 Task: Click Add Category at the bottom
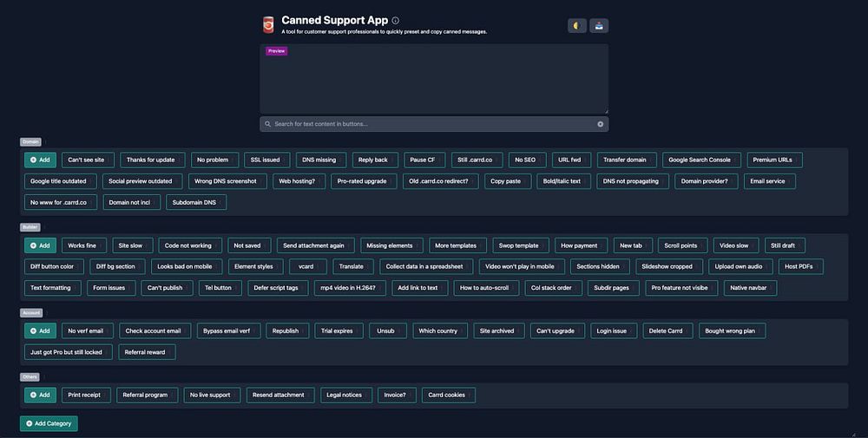49,423
